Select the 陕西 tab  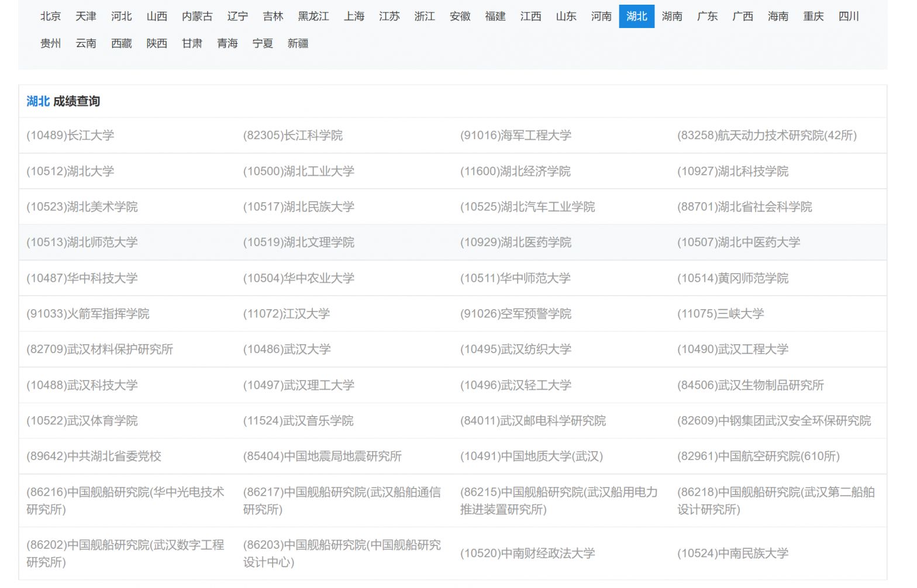click(157, 43)
